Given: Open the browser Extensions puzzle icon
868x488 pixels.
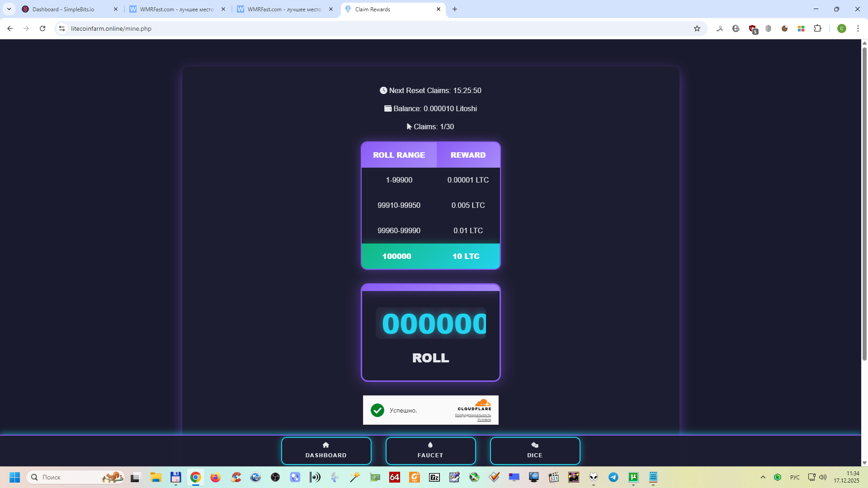Looking at the screenshot, I should pyautogui.click(x=817, y=28).
